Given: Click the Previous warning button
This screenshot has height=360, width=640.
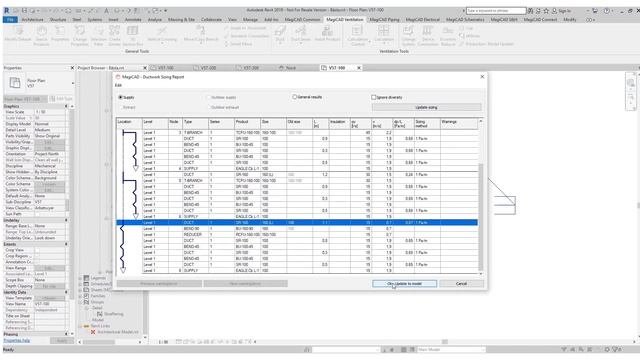Looking at the screenshot, I should coord(159,283).
